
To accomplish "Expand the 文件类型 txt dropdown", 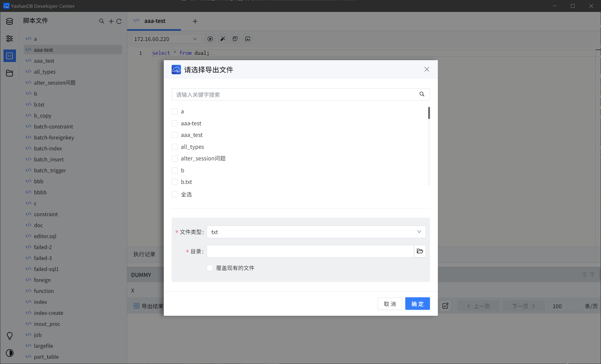I will (x=316, y=232).
